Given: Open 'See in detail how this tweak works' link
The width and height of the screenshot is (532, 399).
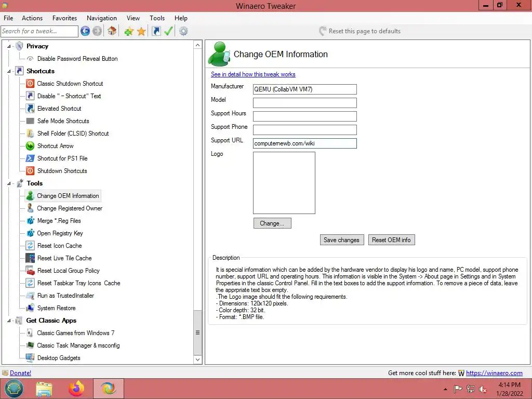Looking at the screenshot, I should point(253,74).
